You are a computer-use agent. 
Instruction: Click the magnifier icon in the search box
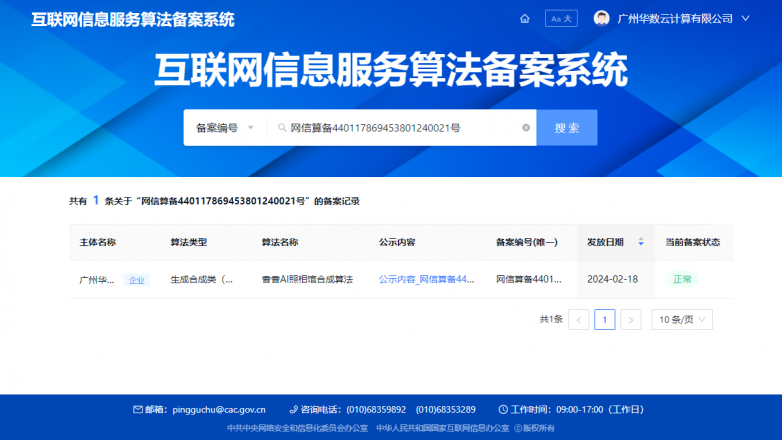coord(282,128)
